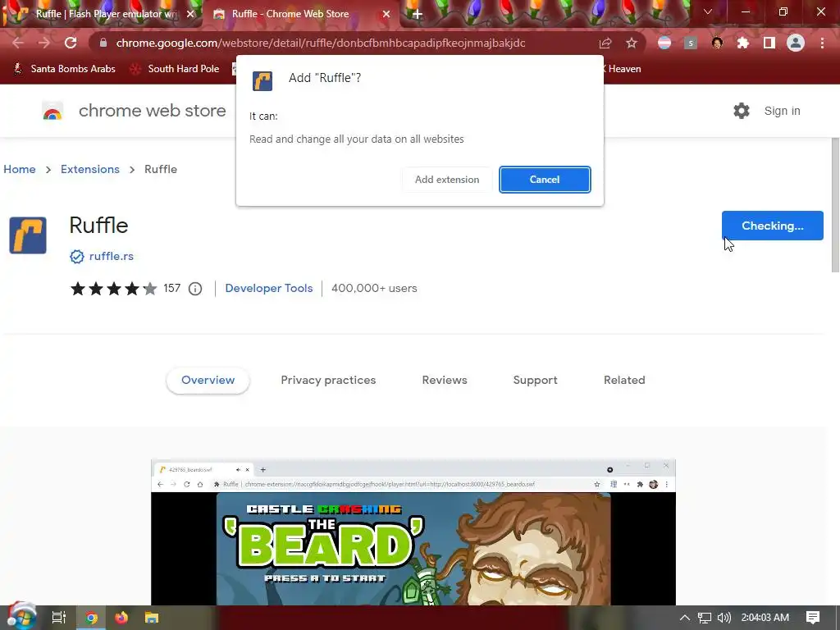This screenshot has height=630, width=840.
Task: Click the 400,000+ users text
Action: tap(374, 288)
